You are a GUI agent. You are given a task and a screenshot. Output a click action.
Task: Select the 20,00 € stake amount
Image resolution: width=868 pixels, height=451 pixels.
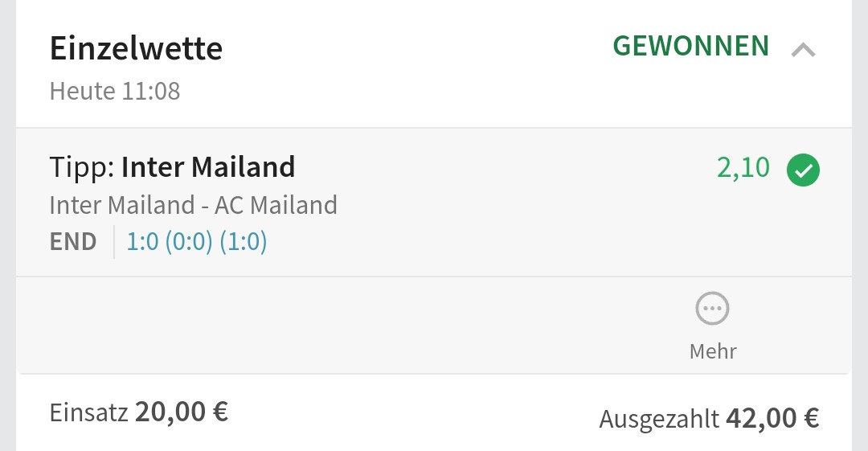coord(182,412)
